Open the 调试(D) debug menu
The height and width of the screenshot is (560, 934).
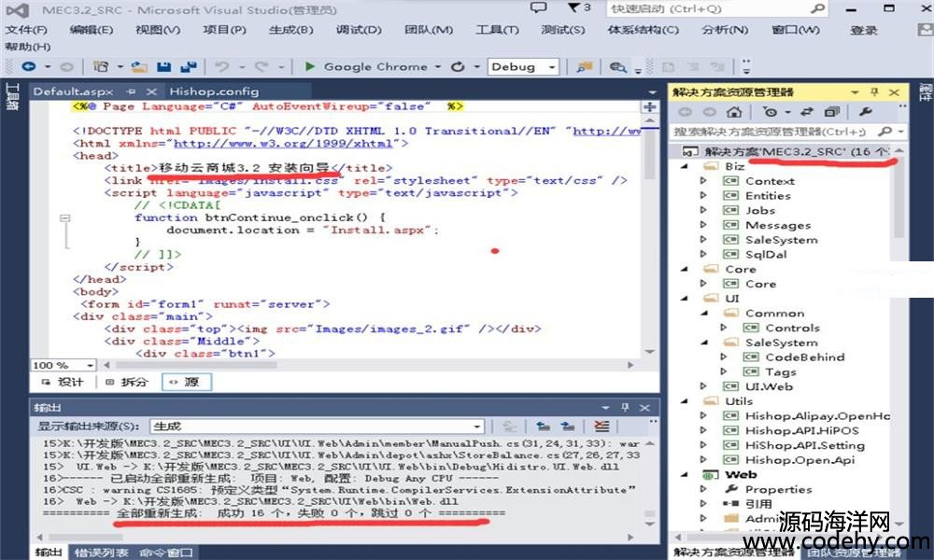358,30
